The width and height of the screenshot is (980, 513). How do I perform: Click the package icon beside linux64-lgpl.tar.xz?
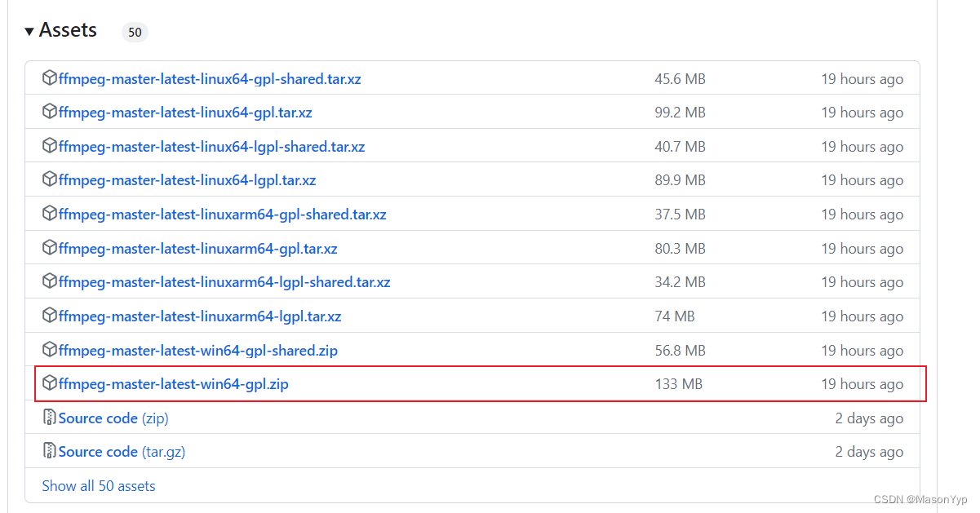pos(50,179)
